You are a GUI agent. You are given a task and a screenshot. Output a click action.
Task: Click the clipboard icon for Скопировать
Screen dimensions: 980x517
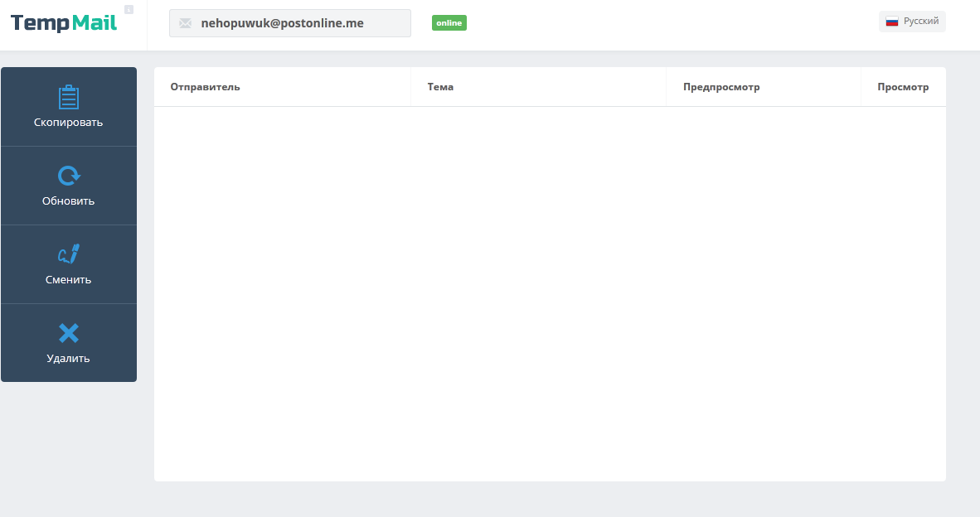point(69,98)
